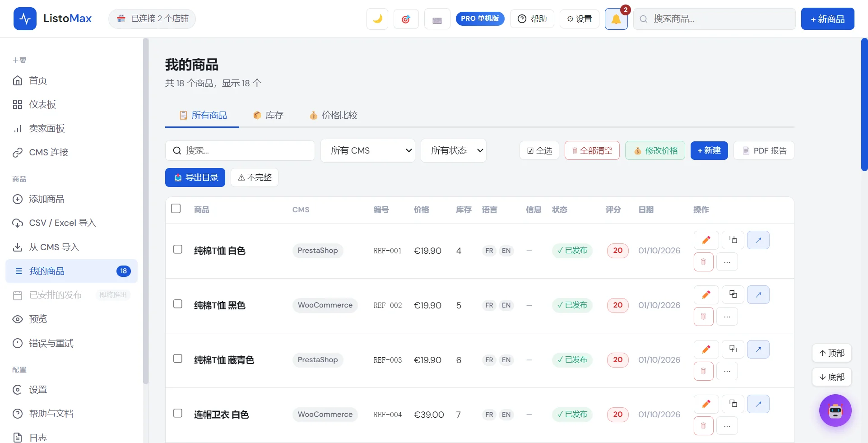Screen dimensions: 868x443
Task: Open CSV / Excel 导入 in sidebar
Action: tap(71, 223)
